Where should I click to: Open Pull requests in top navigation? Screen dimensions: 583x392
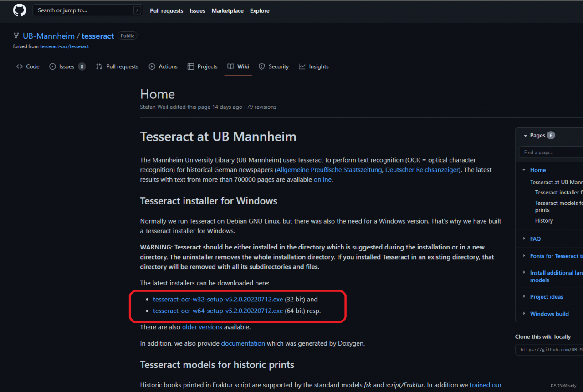pyautogui.click(x=167, y=10)
